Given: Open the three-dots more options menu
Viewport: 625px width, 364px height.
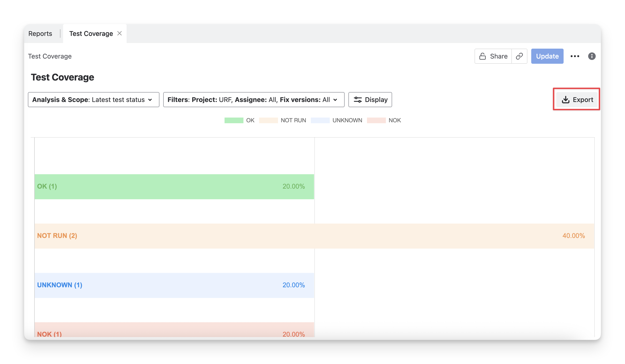Looking at the screenshot, I should tap(575, 56).
